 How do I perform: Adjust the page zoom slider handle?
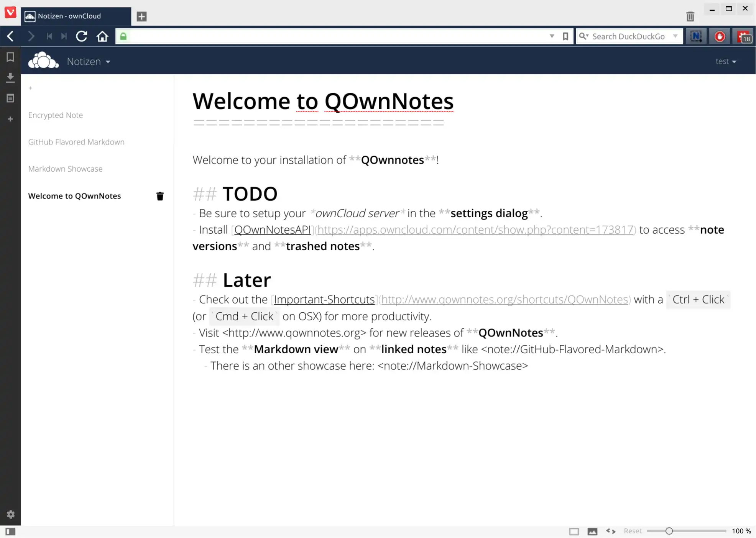[669, 531]
